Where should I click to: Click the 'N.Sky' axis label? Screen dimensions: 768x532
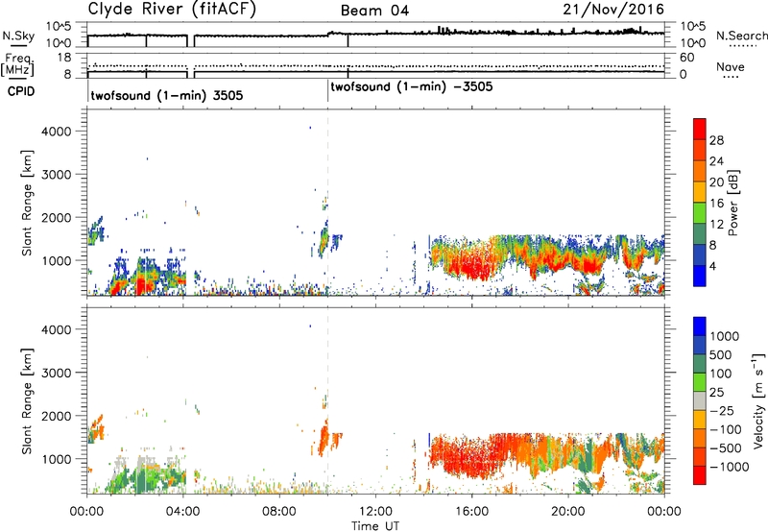(x=18, y=36)
